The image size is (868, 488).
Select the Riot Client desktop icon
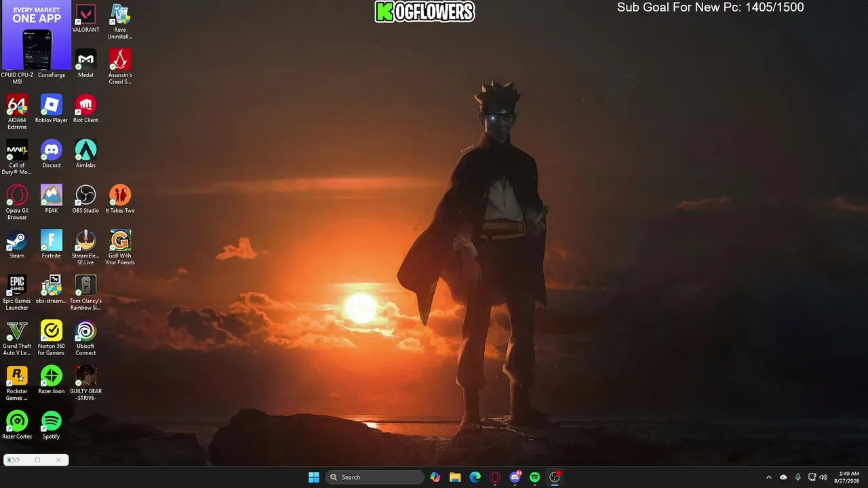[85, 109]
